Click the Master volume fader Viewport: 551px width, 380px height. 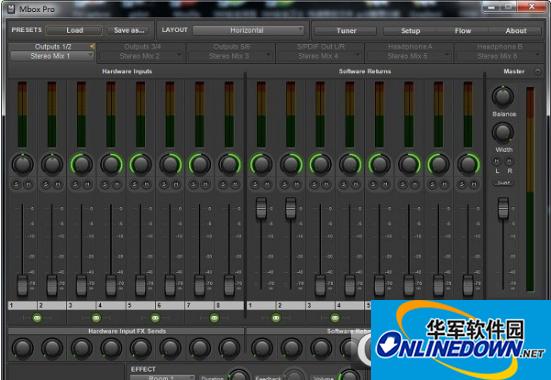coord(504,208)
